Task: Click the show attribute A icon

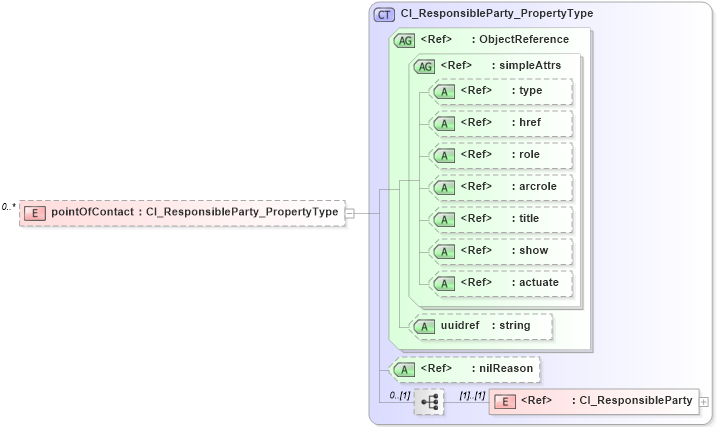Action: [444, 252]
